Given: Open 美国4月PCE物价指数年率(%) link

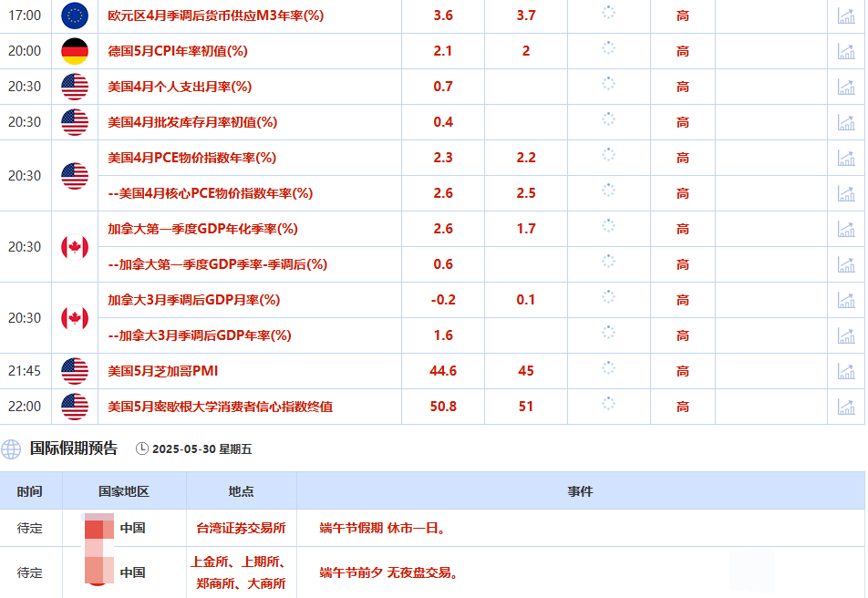Looking at the screenshot, I should click(192, 158).
